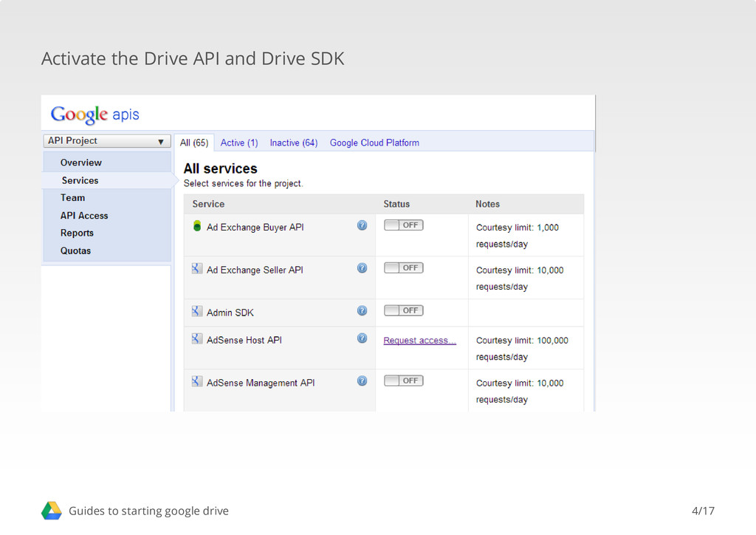Click the Request access link
Image resolution: width=756 pixels, height=535 pixels.
419,341
